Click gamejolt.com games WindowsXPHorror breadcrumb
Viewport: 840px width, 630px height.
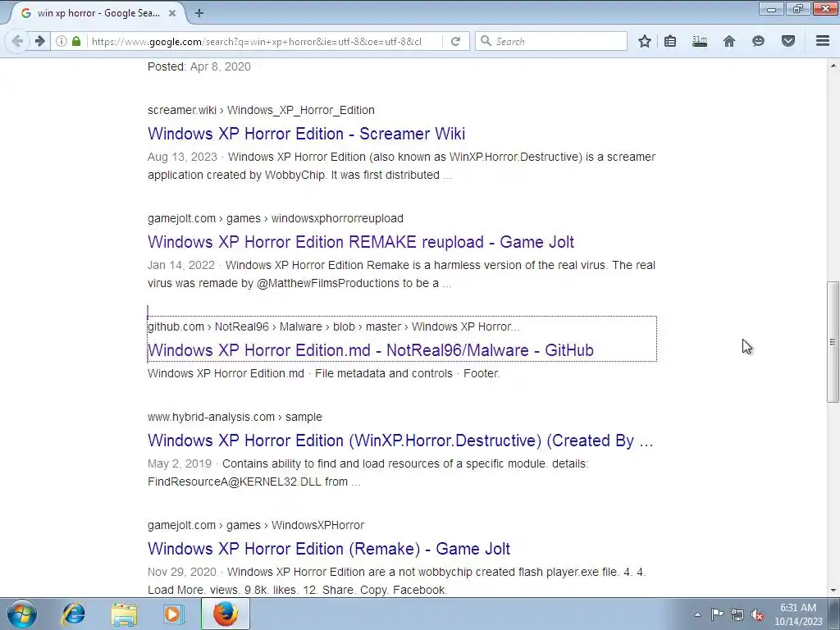pos(256,525)
